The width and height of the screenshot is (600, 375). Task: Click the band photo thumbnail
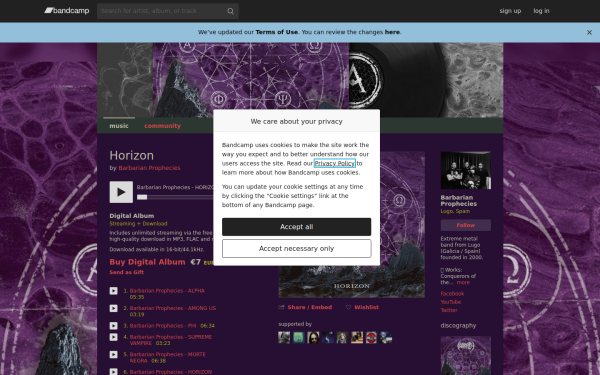point(466,170)
